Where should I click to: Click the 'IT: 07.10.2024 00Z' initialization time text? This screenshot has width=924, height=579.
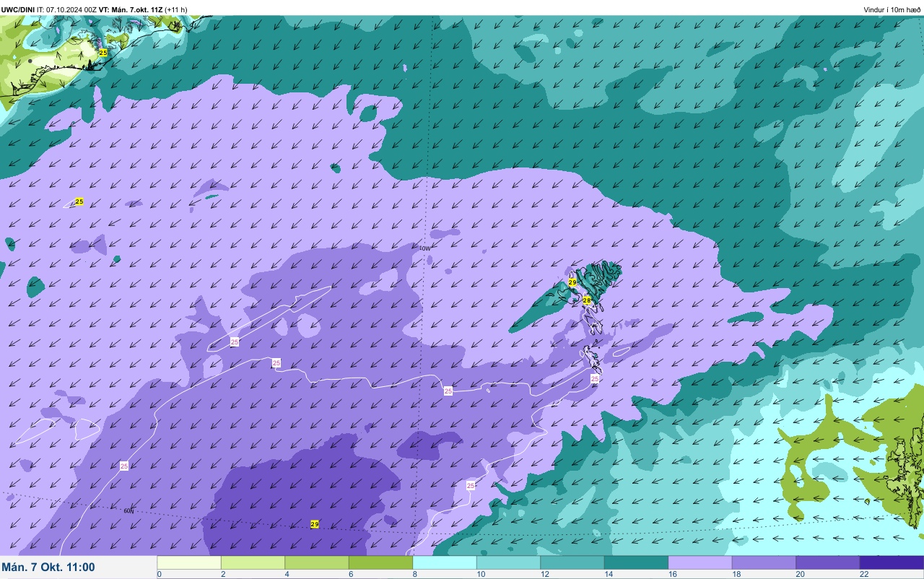coord(67,9)
